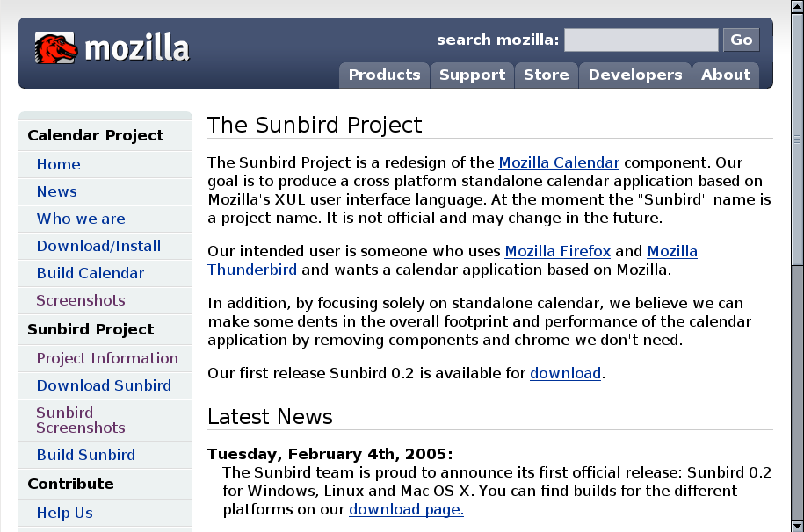Go to Download/Install page
This screenshot has width=804, height=532.
pos(98,246)
